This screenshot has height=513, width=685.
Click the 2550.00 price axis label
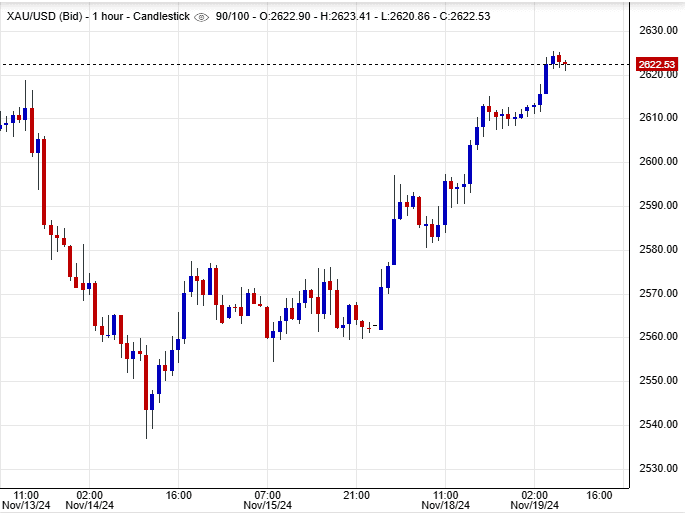point(656,381)
